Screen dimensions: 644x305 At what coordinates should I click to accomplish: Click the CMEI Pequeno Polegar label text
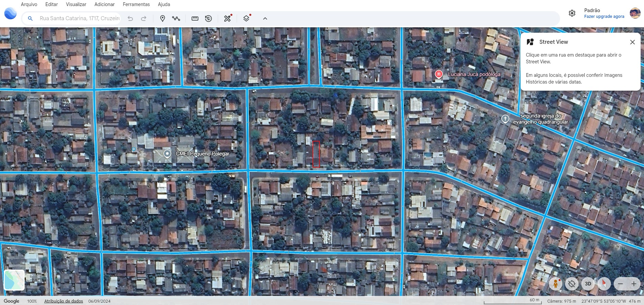(x=202, y=154)
